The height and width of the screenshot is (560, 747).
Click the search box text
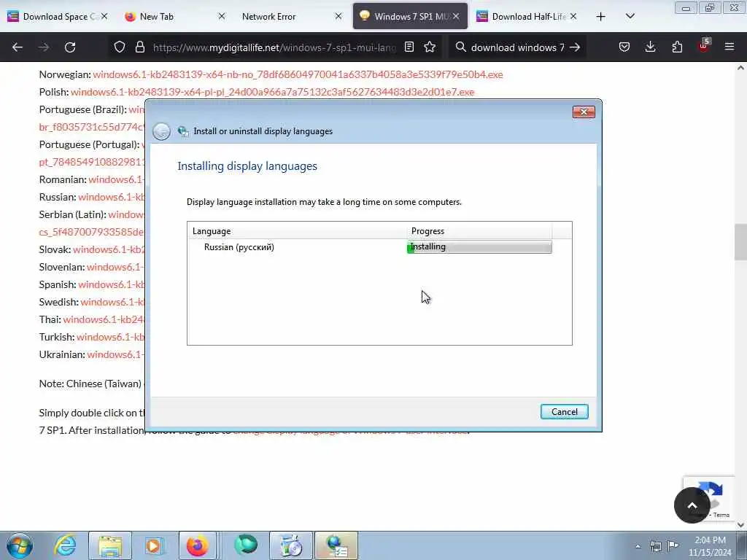517,47
